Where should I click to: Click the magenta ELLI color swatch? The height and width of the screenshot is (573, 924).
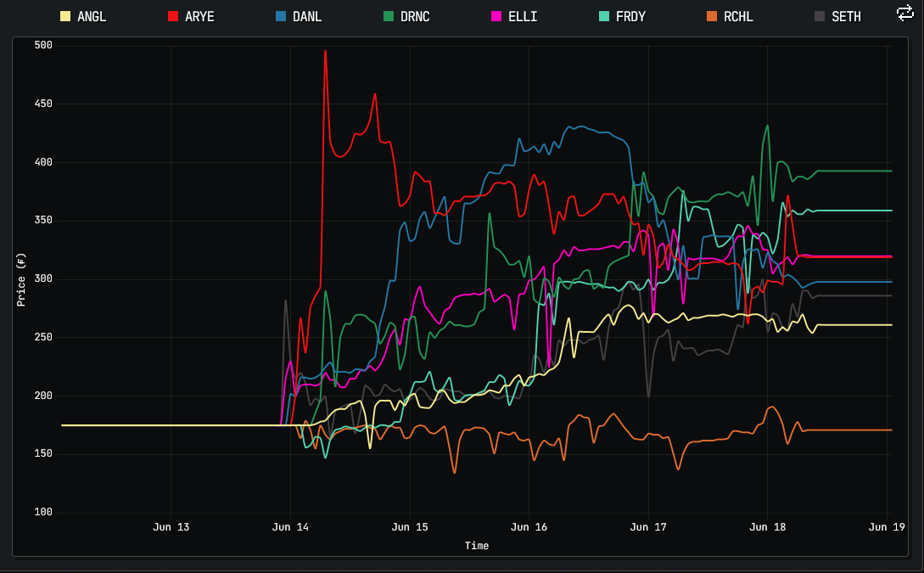[x=496, y=16]
